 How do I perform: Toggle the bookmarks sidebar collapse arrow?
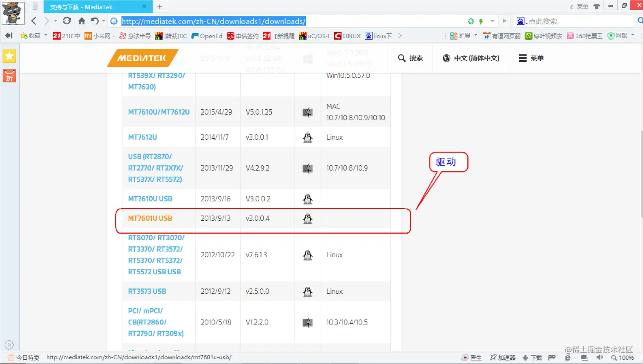[9, 36]
